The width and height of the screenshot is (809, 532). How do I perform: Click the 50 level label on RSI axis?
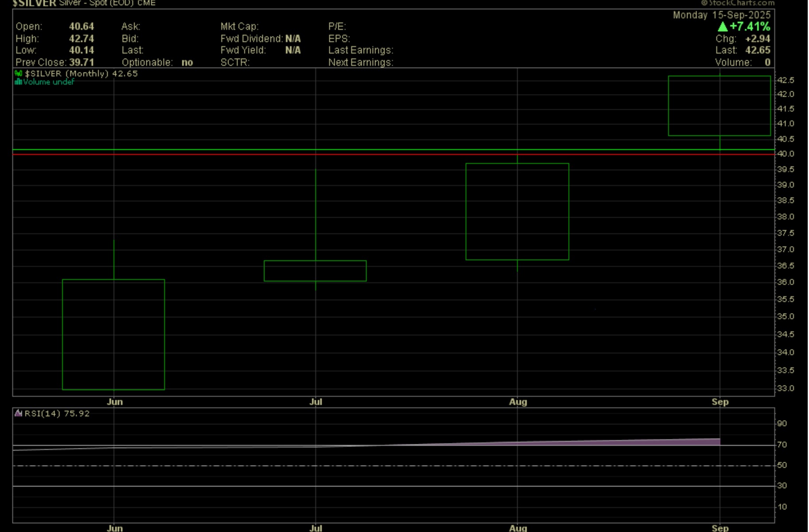[x=782, y=465]
